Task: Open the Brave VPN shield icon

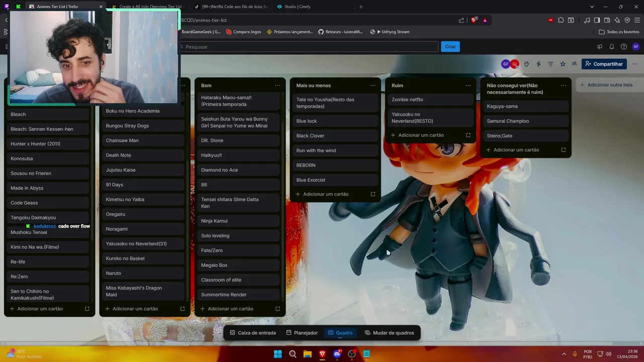Action: [x=627, y=20]
